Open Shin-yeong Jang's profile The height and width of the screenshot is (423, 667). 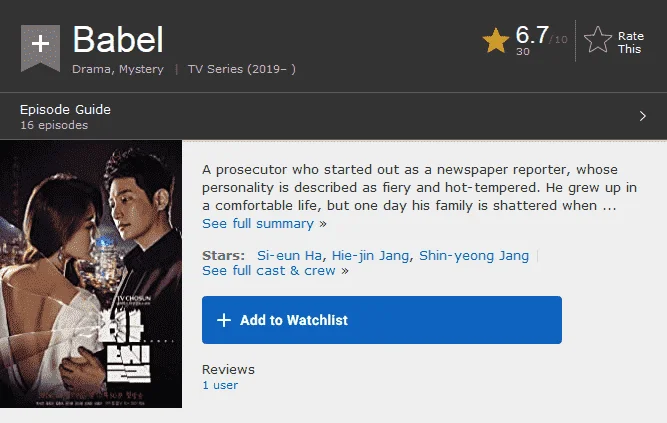click(x=474, y=255)
